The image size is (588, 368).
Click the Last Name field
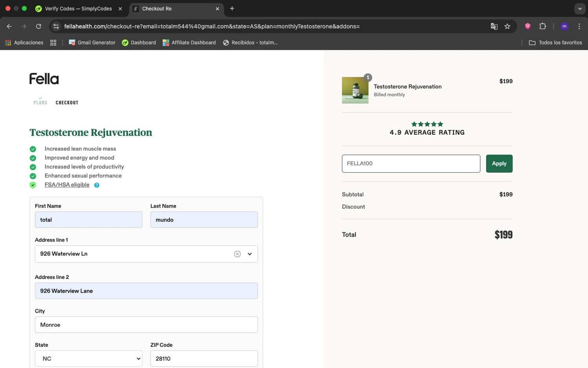204,220
